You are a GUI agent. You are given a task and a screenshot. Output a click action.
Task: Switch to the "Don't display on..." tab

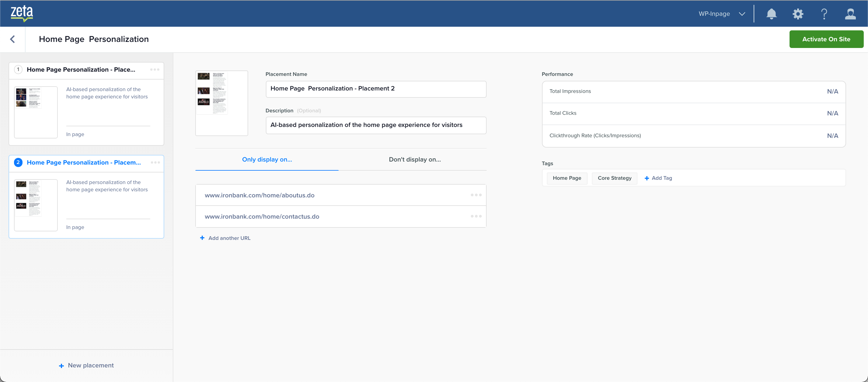point(415,159)
